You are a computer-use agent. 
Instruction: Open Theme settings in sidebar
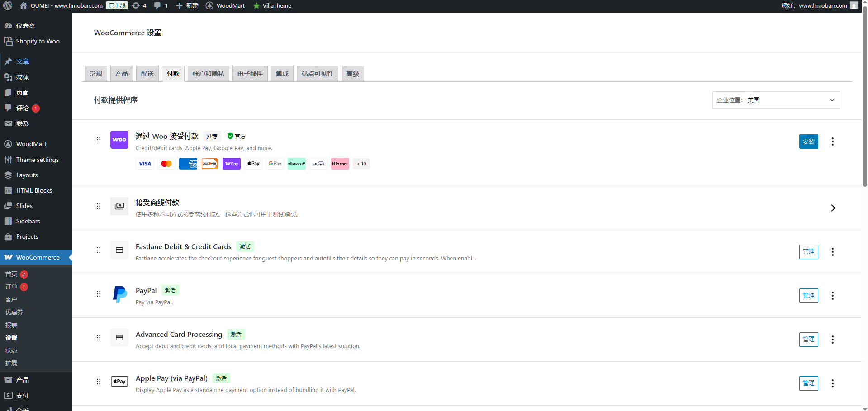(x=36, y=160)
